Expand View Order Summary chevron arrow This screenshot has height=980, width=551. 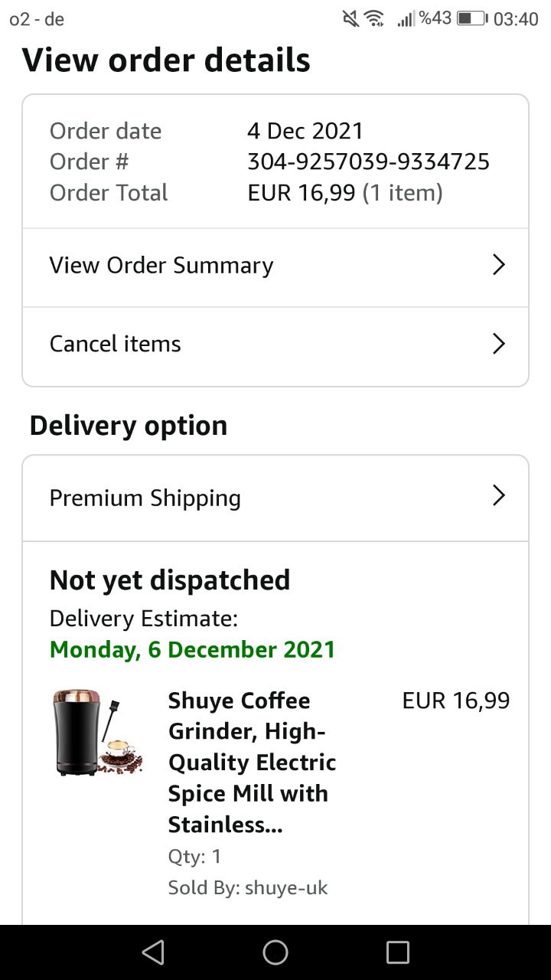(498, 266)
